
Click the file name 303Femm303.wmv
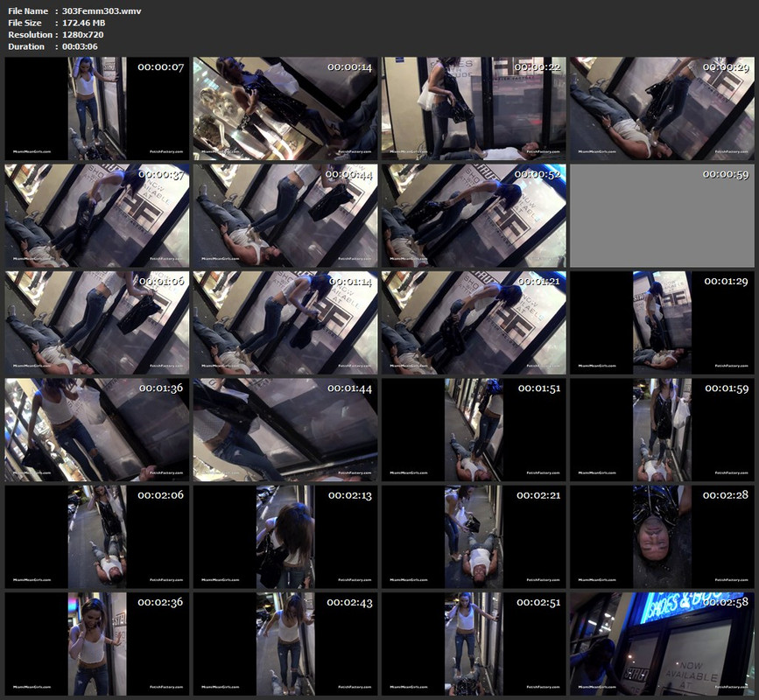click(x=102, y=11)
